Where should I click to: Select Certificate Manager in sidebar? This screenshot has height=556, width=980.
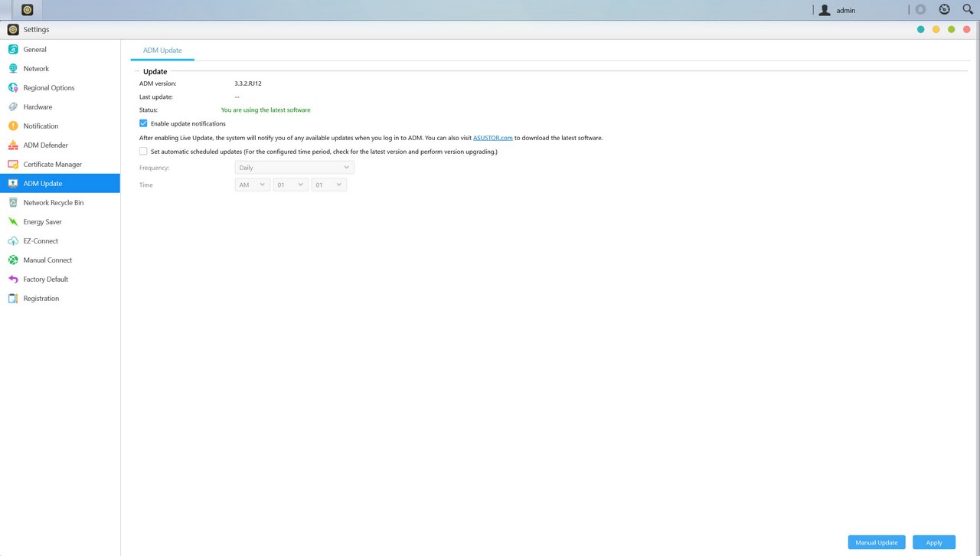pyautogui.click(x=60, y=164)
